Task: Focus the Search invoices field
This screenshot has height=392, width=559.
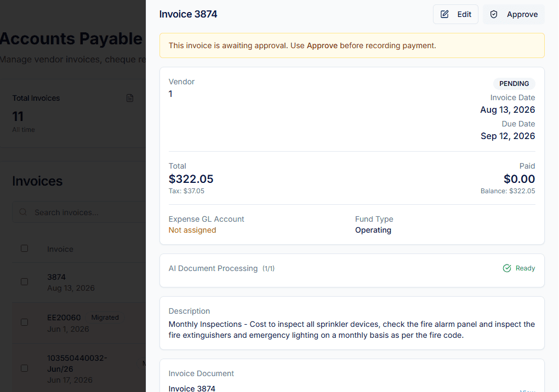Action: (x=79, y=212)
